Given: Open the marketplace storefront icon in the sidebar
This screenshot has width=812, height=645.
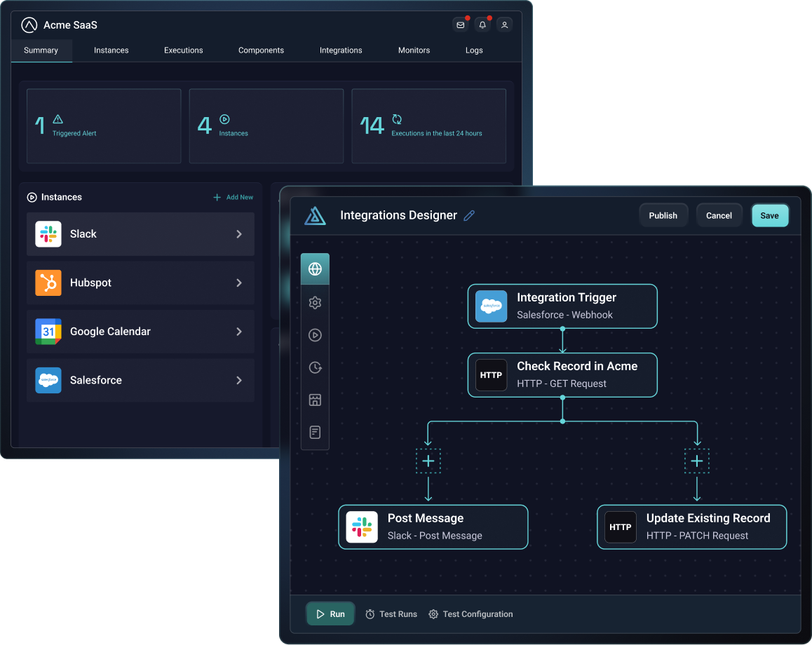Looking at the screenshot, I should point(315,400).
